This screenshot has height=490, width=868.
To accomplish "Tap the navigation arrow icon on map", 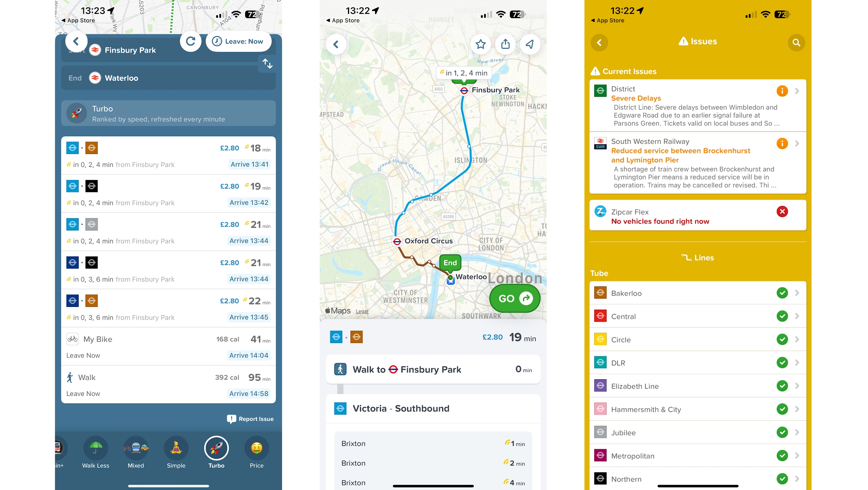I will (526, 43).
